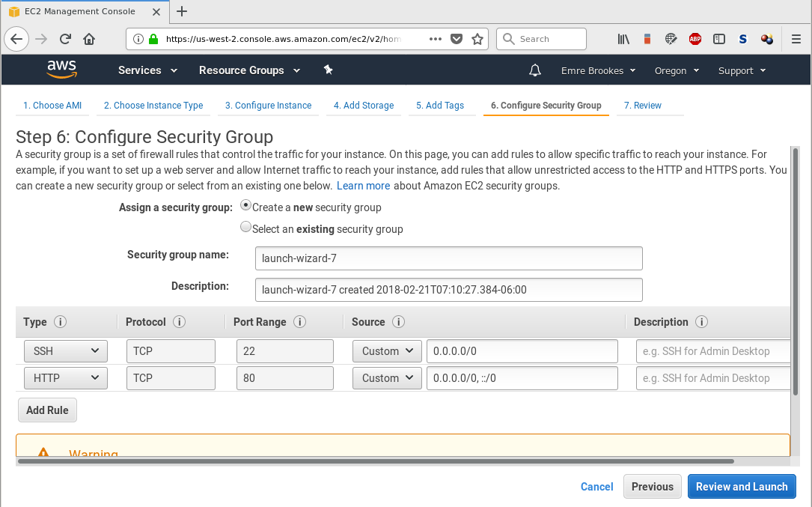
Task: Expand the Resource Groups menu
Action: pos(249,70)
